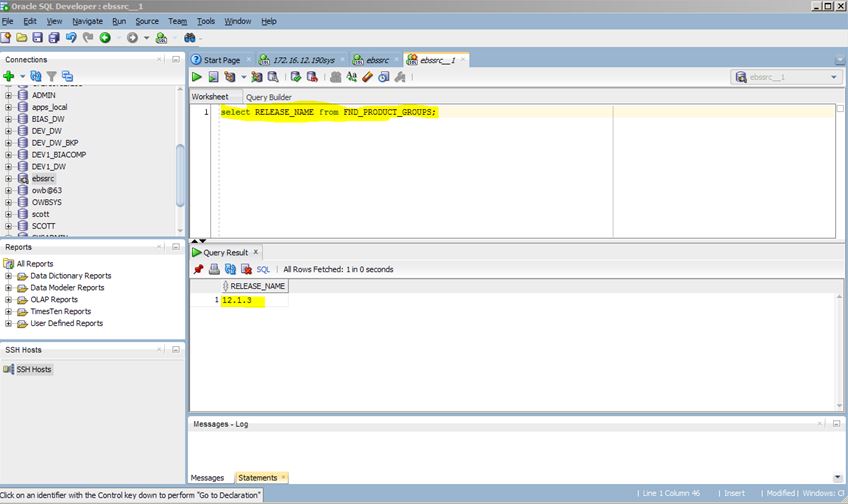Expand the BIAS_DW connection node
Screen dimensions: 848x504
8,119
